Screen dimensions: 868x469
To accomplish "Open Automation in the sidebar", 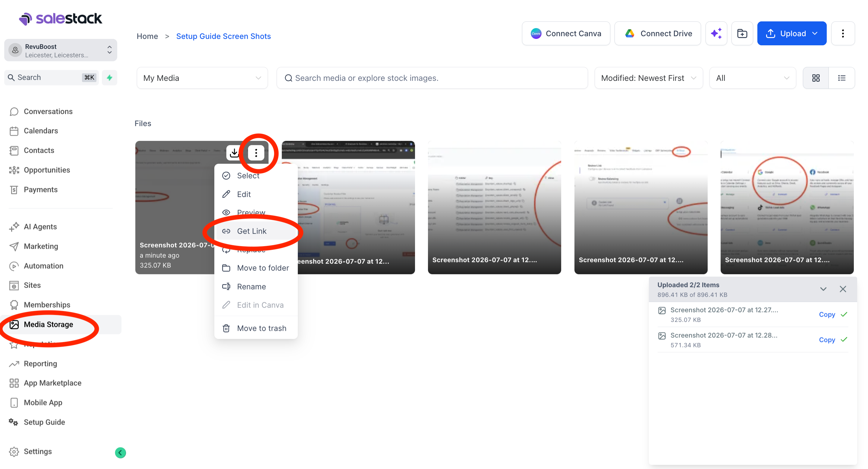I will click(x=43, y=266).
